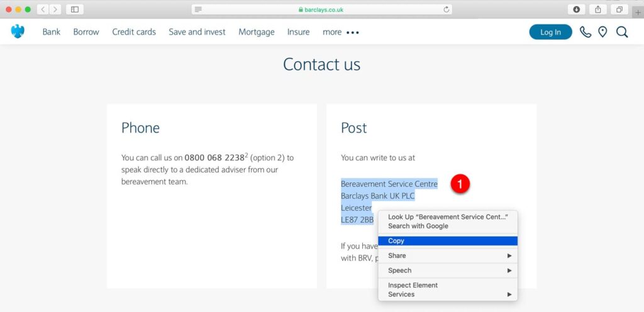Click the Safari back arrow
This screenshot has width=644, height=312.
43,9
